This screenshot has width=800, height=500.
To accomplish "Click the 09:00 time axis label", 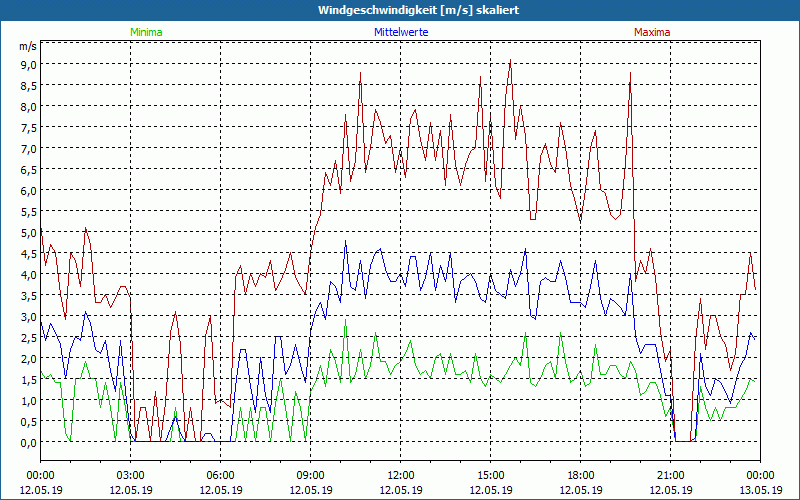I will (311, 476).
